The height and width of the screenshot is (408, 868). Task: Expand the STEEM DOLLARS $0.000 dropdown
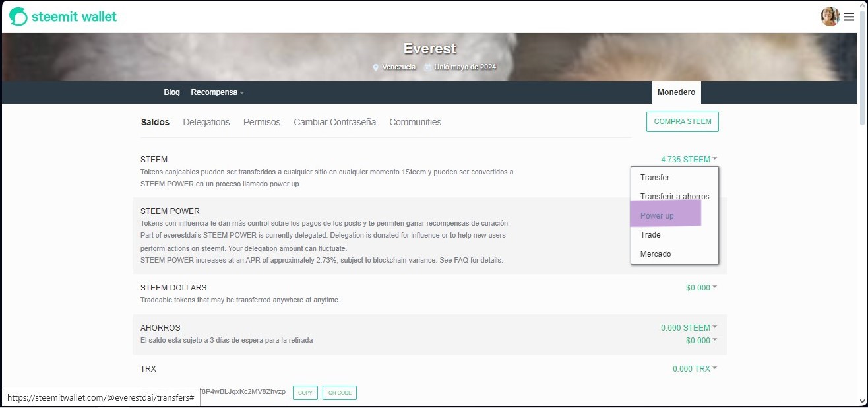(x=701, y=287)
